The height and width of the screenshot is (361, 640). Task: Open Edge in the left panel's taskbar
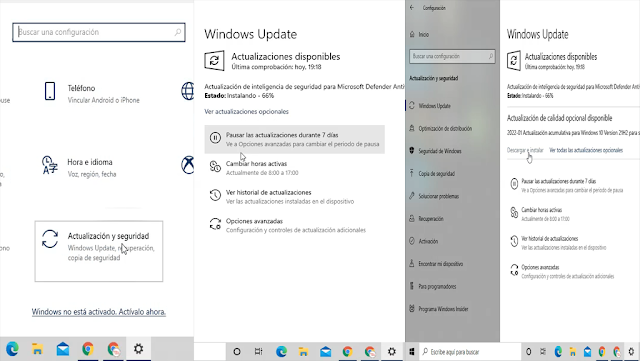[12, 349]
